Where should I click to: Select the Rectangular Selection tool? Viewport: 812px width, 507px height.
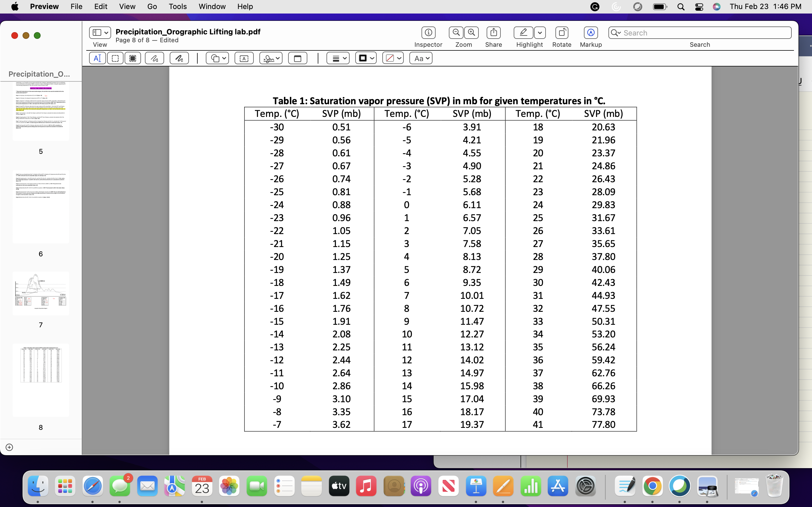click(115, 58)
